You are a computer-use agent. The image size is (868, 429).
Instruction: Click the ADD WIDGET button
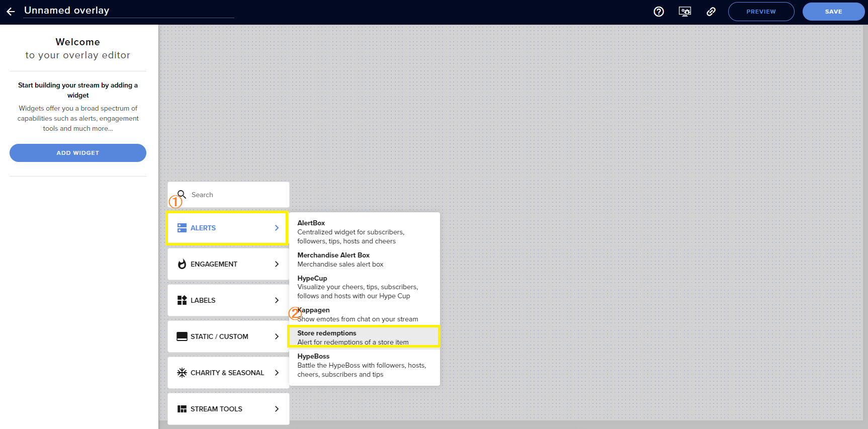[78, 153]
